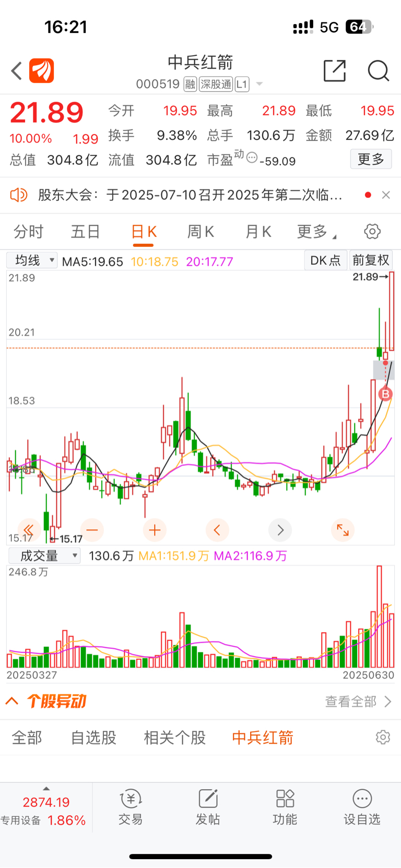This screenshot has height=868, width=401.
Task: Tap the current price 21.89
Action: (x=46, y=112)
